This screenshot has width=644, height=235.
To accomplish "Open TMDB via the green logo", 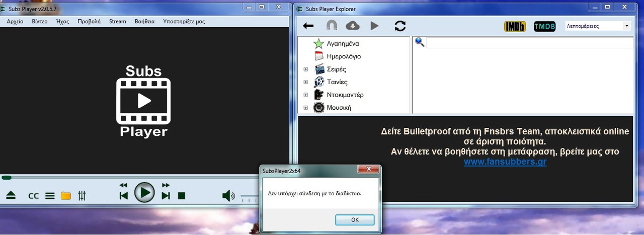I will 544,26.
